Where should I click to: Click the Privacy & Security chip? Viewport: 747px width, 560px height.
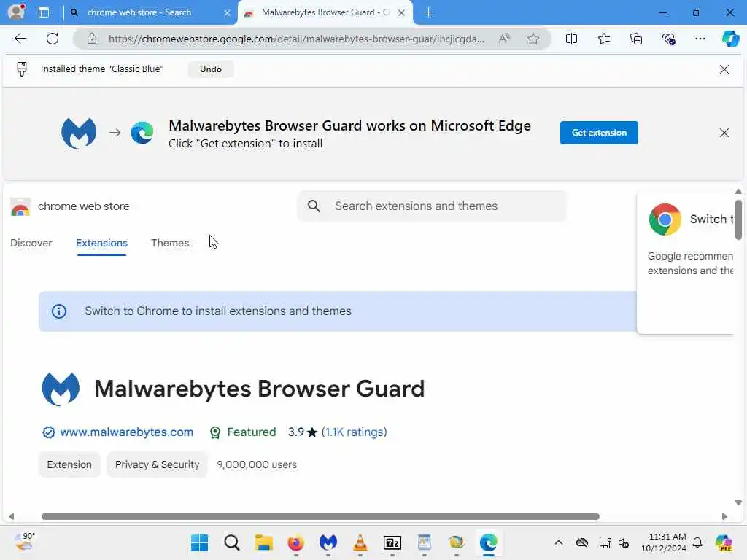point(158,464)
